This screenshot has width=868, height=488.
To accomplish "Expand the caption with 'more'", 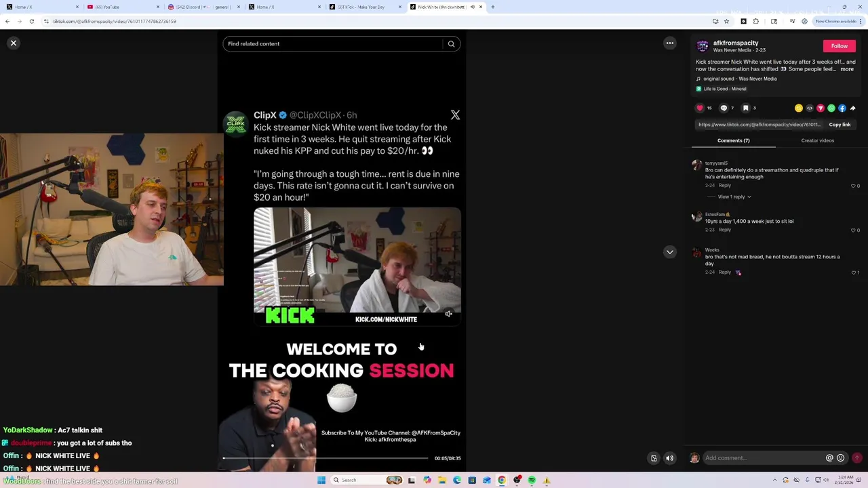I will click(847, 69).
